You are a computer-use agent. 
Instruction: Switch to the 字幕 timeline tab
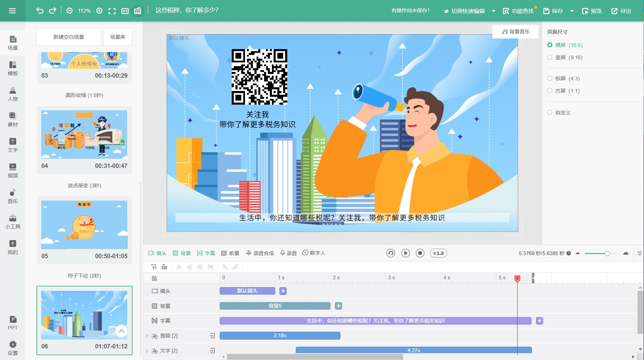pyautogui.click(x=206, y=253)
